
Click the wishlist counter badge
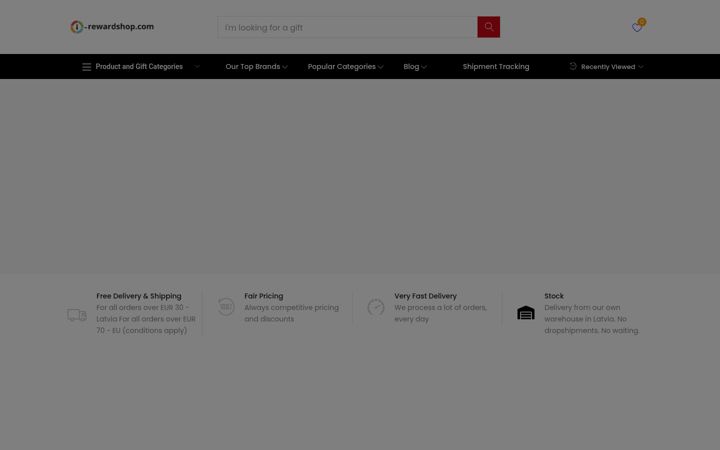(x=642, y=22)
